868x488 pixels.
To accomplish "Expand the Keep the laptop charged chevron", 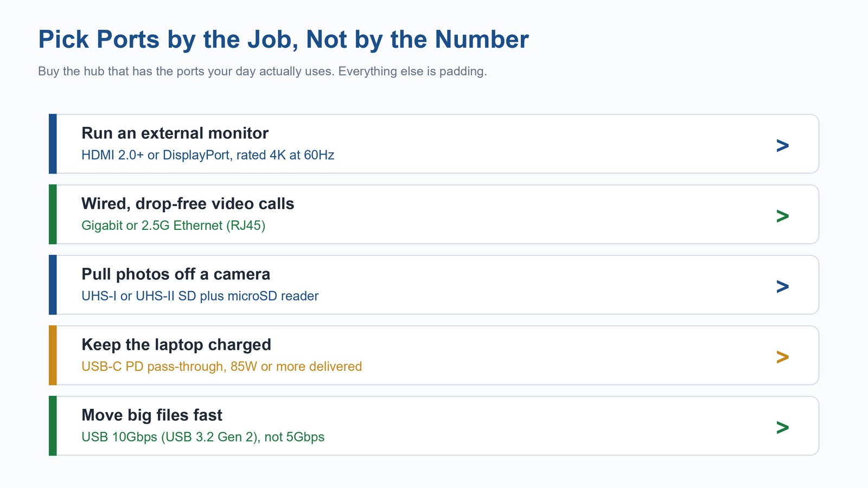I will coord(782,357).
